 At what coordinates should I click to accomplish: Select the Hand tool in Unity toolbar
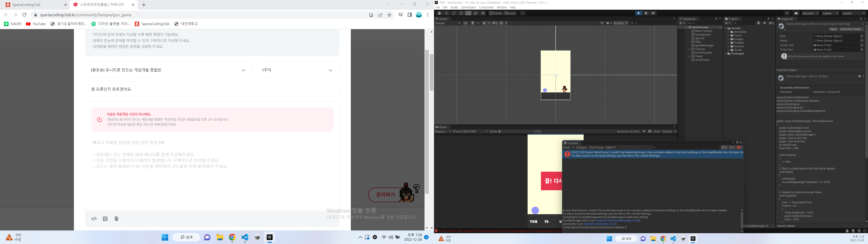[439, 13]
